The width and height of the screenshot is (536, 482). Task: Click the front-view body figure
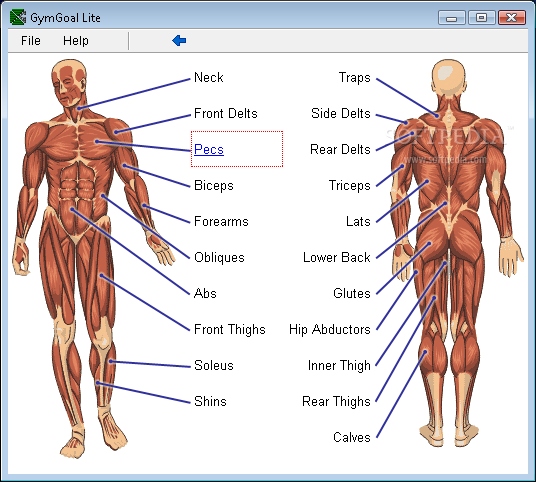(93, 258)
